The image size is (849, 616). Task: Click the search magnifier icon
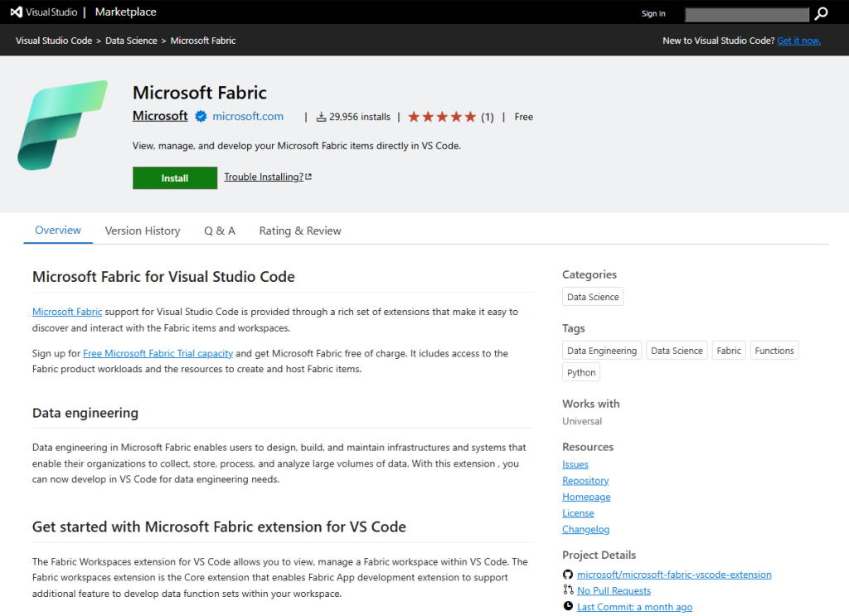(821, 14)
